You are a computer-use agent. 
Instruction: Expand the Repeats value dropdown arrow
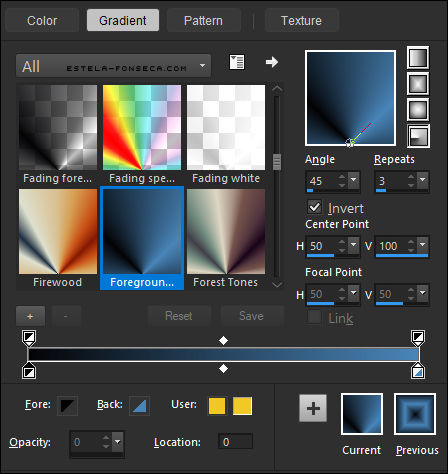coord(423,180)
